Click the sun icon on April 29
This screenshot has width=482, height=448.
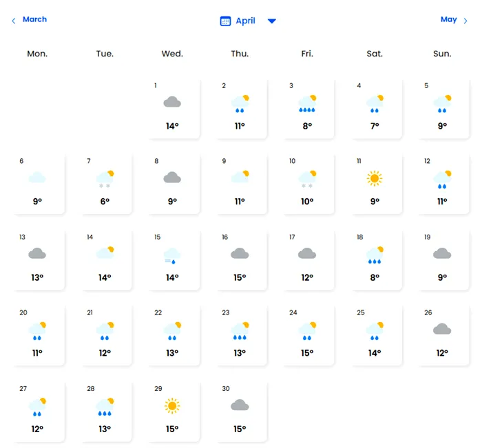[172, 405]
